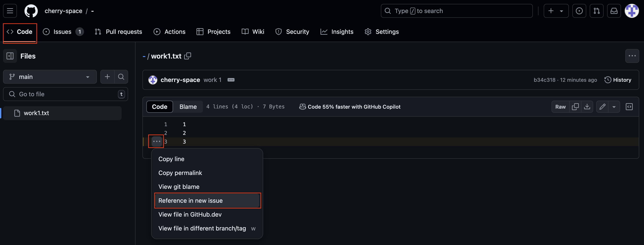Expand the commit message ellipsis

[231, 80]
